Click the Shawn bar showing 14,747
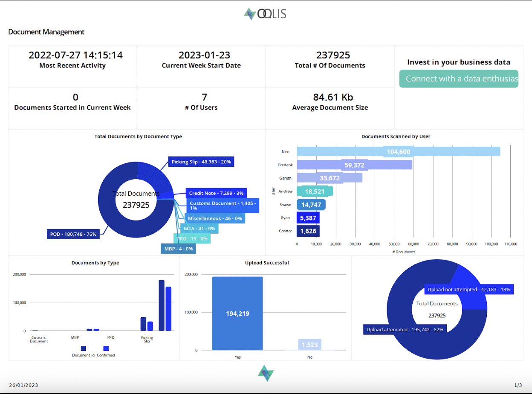The height and width of the screenshot is (394, 532). 311,205
